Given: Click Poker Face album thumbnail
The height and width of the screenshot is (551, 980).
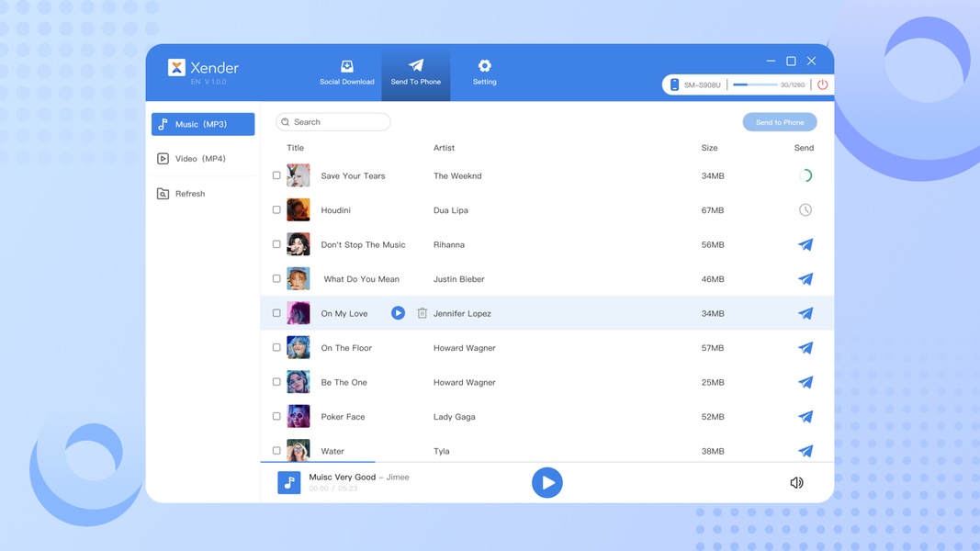Looking at the screenshot, I should click(x=299, y=416).
